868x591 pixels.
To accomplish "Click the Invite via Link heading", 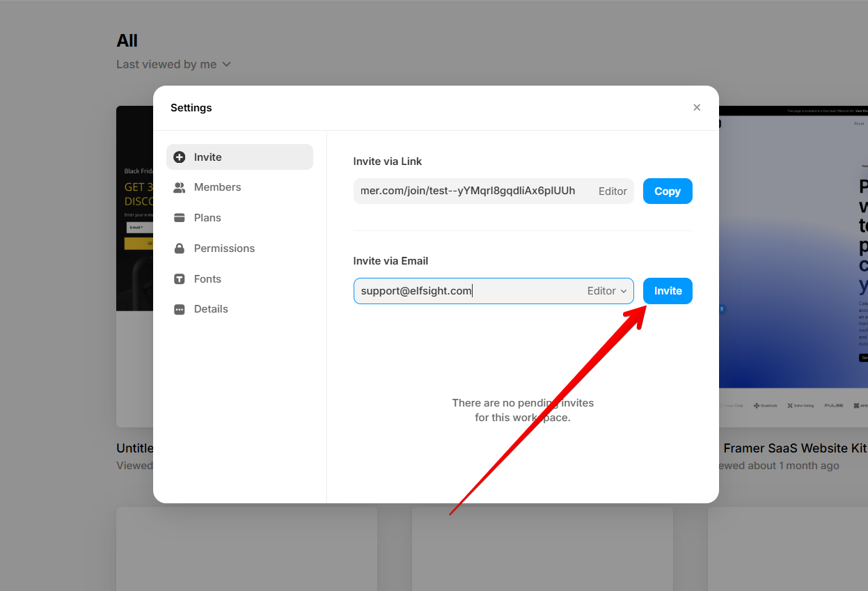I will (388, 161).
